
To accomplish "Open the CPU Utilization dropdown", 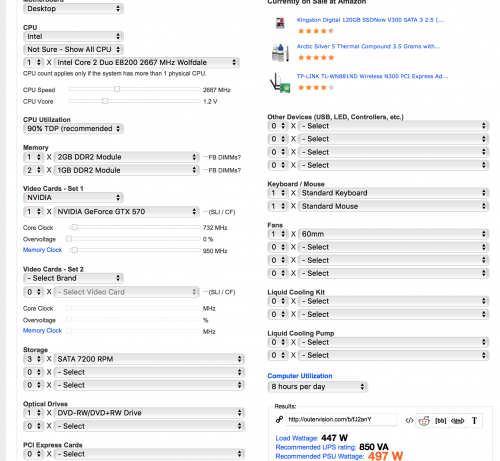I will click(73, 129).
